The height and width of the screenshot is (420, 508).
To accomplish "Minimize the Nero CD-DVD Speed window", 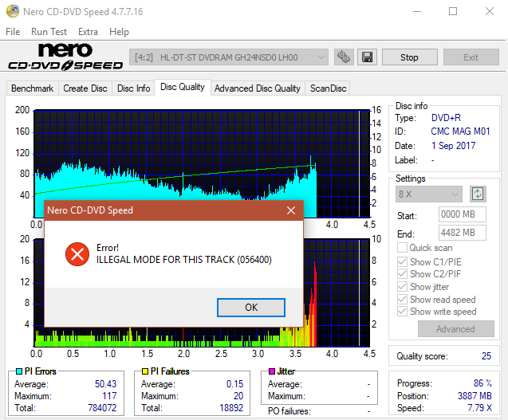I will coord(417,11).
